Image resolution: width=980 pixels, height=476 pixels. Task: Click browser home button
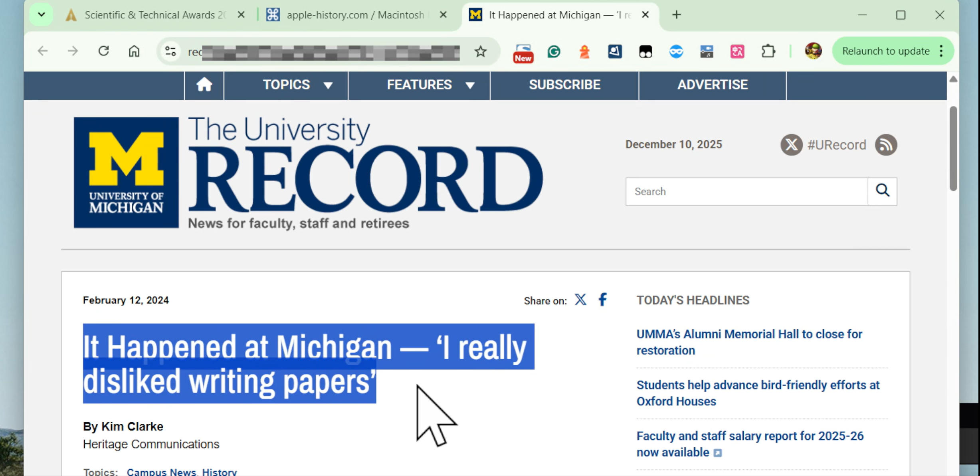(x=134, y=51)
